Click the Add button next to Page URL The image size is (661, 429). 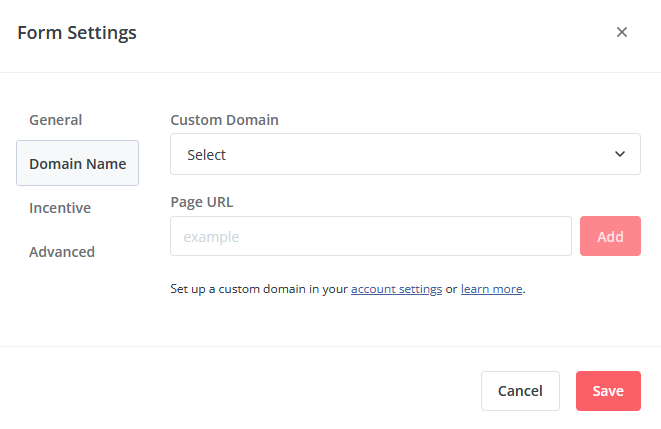tap(610, 236)
